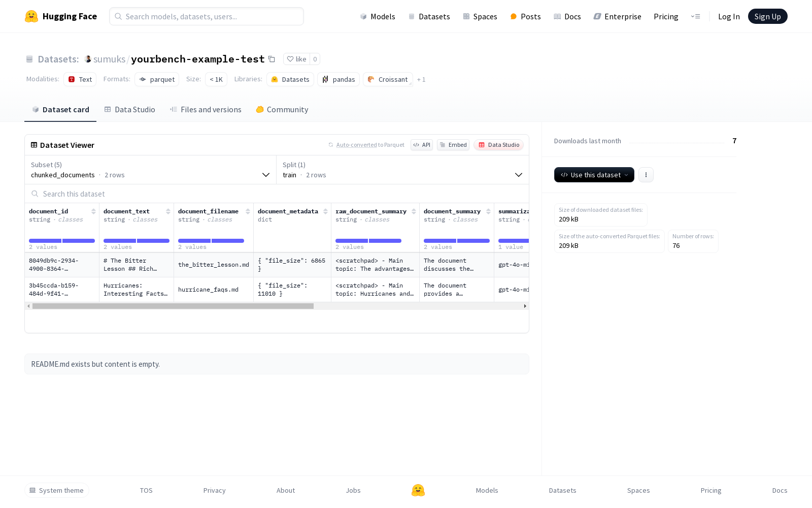812x508 pixels.
Task: Select the parquet format tag
Action: point(157,79)
